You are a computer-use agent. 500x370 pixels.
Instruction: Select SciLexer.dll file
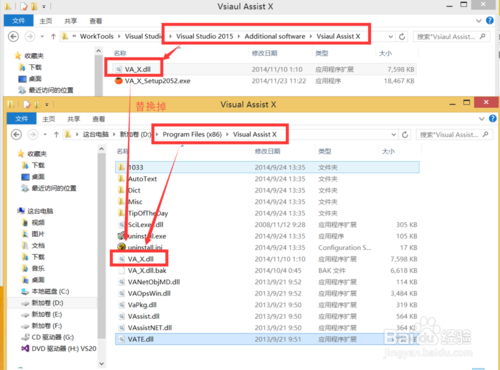(142, 225)
